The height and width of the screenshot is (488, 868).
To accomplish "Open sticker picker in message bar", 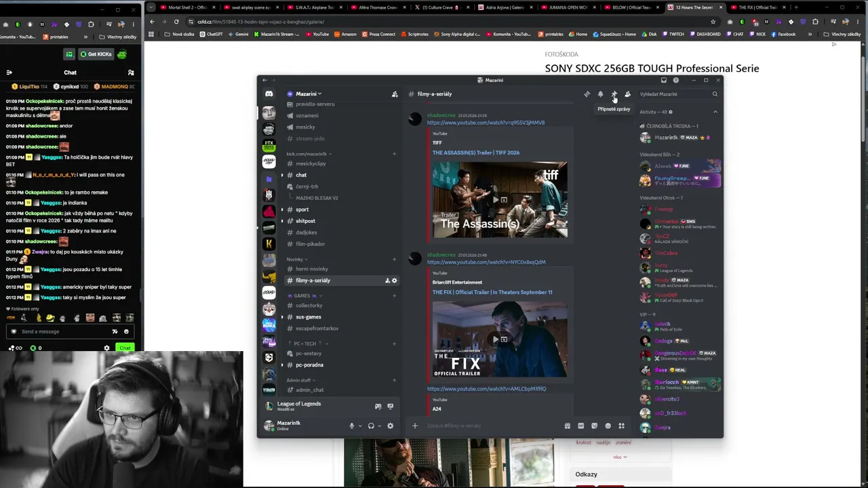I will (594, 426).
